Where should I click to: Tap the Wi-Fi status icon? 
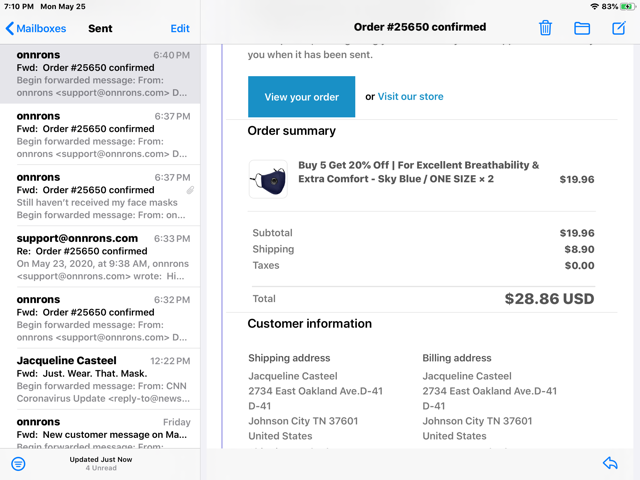pos(594,6)
